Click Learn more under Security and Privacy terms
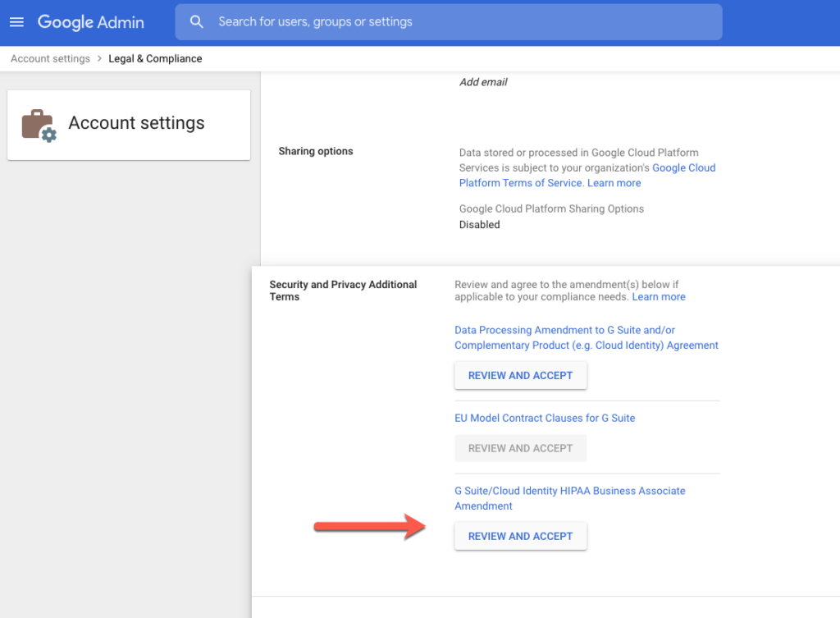Image resolution: width=840 pixels, height=618 pixels. tap(659, 297)
